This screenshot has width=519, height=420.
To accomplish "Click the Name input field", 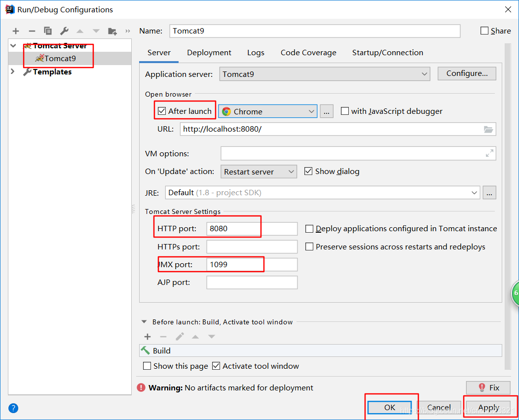I will (314, 31).
